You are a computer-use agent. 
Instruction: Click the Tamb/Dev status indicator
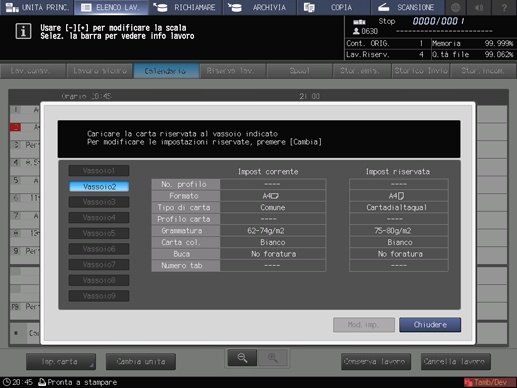click(x=489, y=382)
